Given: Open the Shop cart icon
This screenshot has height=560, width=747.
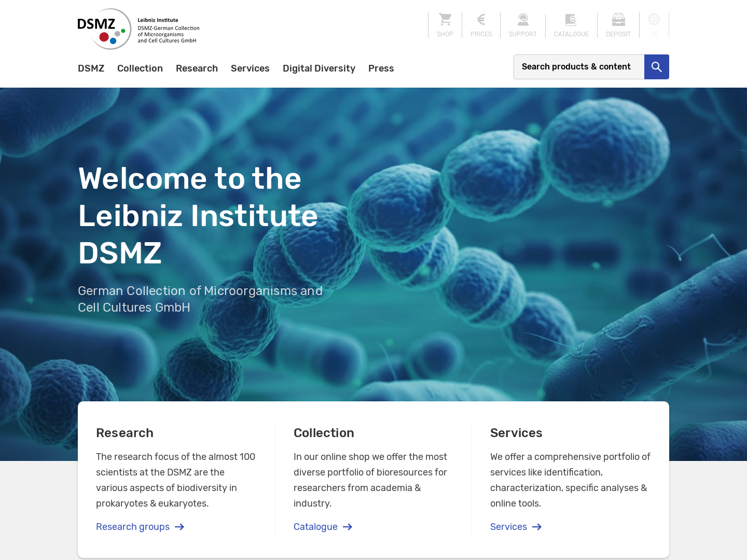Looking at the screenshot, I should [445, 20].
